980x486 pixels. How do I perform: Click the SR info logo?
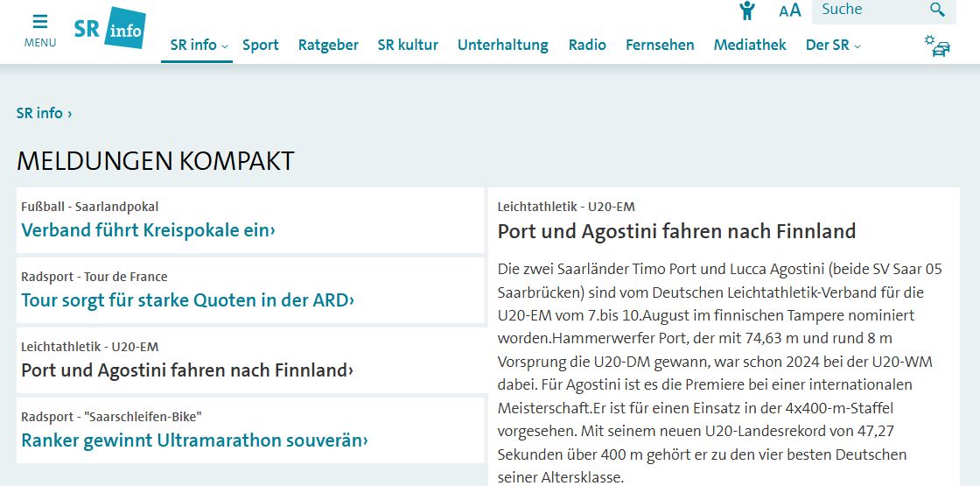coord(109,30)
